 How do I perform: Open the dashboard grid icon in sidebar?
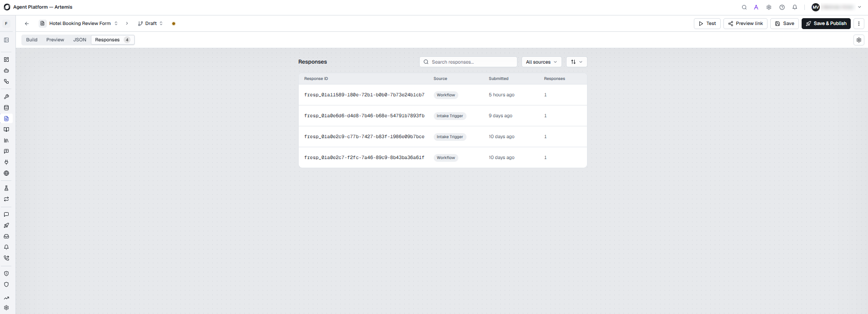point(6,60)
